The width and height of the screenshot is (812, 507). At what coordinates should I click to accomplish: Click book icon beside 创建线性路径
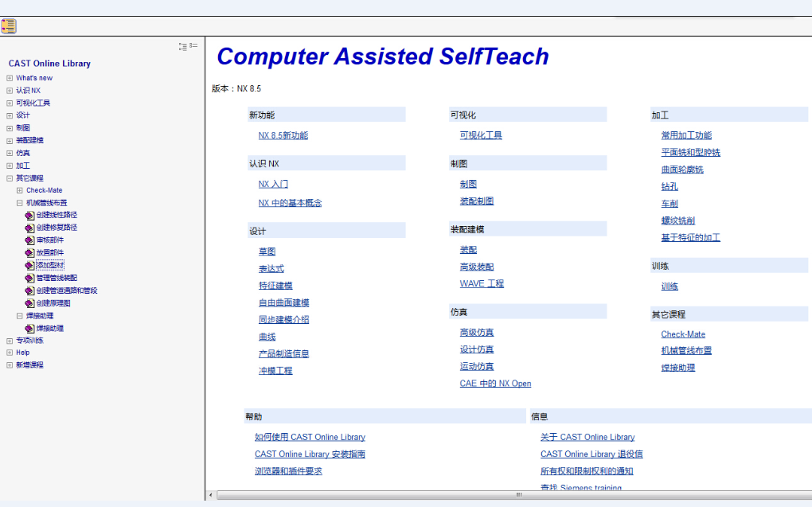[29, 215]
